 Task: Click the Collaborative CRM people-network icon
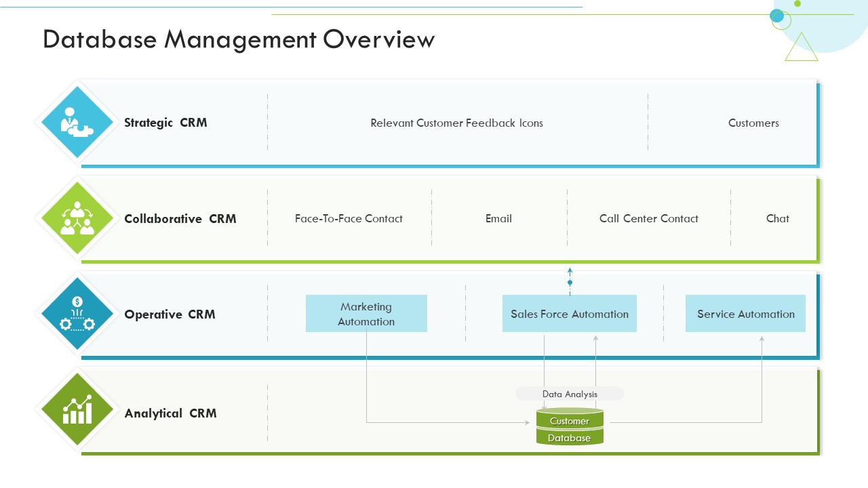point(77,218)
